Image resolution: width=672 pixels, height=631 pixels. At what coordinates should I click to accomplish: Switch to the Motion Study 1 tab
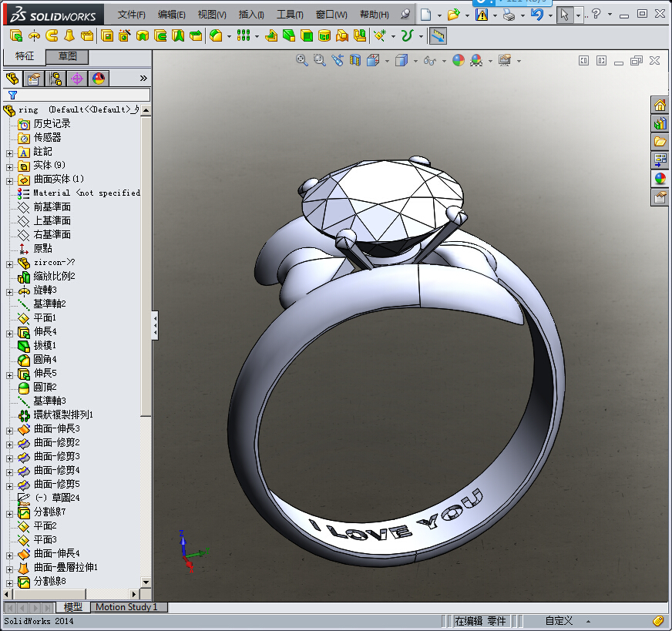pyautogui.click(x=126, y=607)
